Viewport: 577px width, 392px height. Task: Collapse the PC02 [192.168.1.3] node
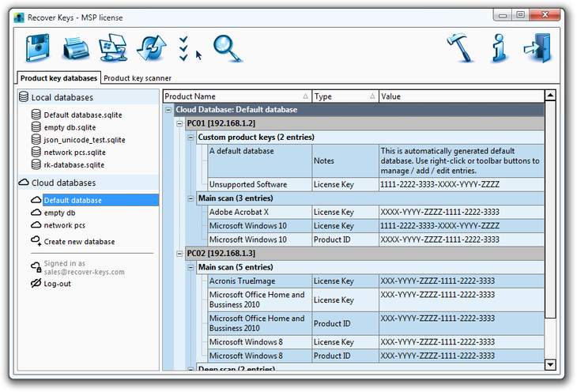179,254
